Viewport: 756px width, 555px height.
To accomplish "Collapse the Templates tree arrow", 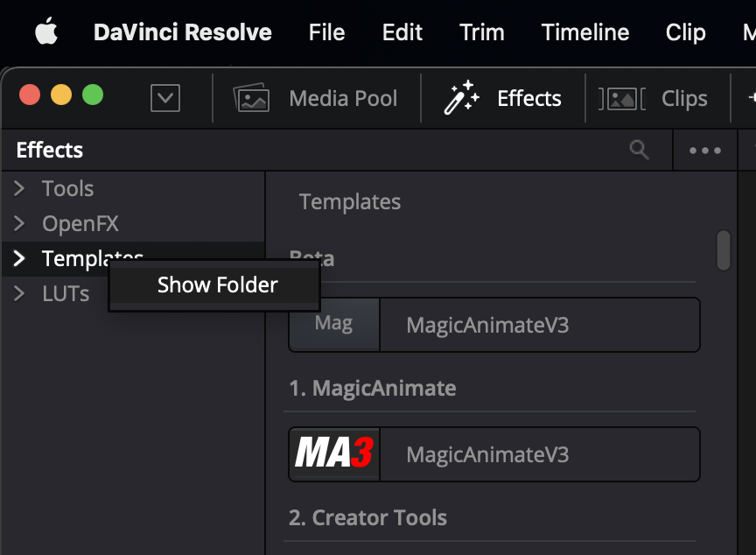I will click(20, 259).
